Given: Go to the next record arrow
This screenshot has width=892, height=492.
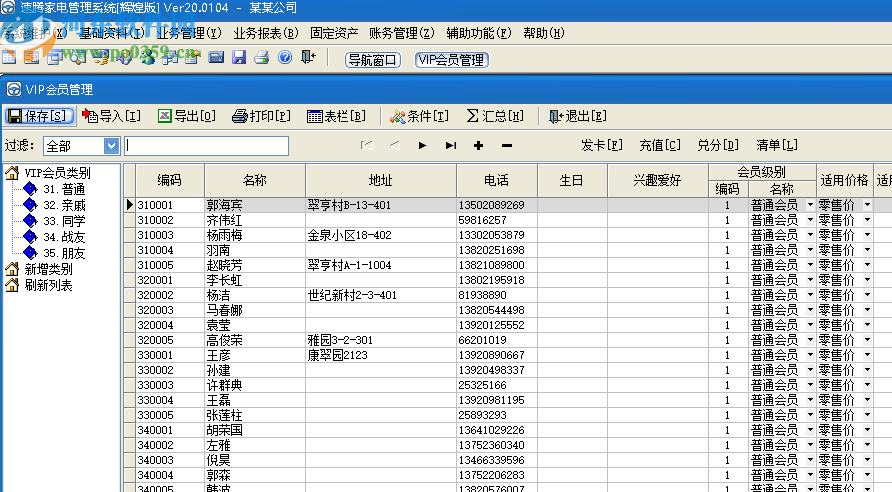Looking at the screenshot, I should [x=422, y=146].
